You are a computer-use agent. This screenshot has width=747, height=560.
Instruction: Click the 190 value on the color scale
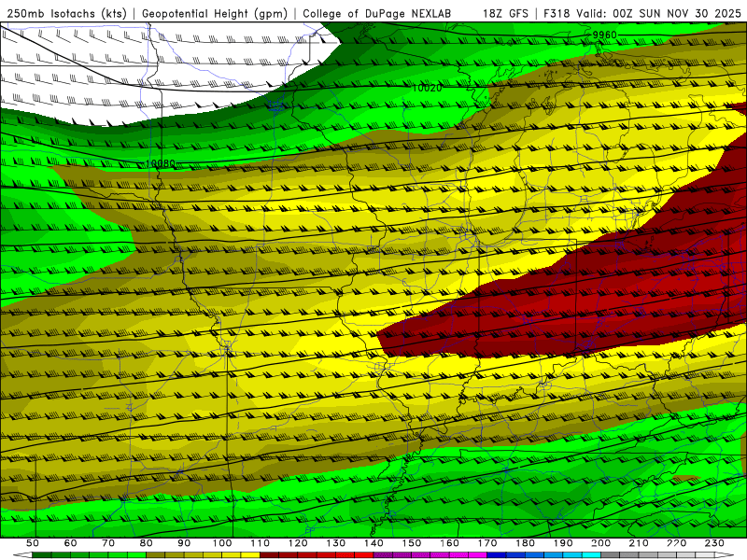[x=563, y=543]
